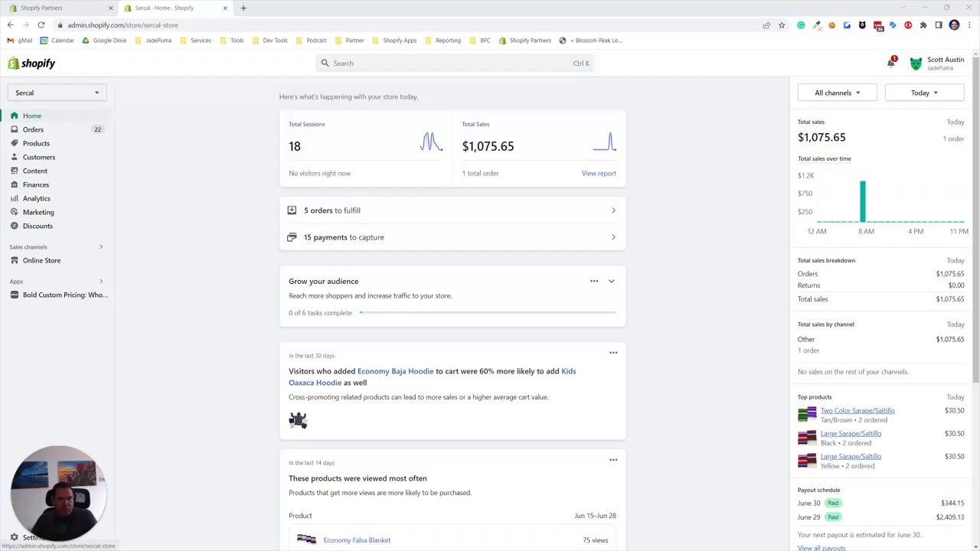
Task: Click the Shopify logo
Action: coord(31,64)
